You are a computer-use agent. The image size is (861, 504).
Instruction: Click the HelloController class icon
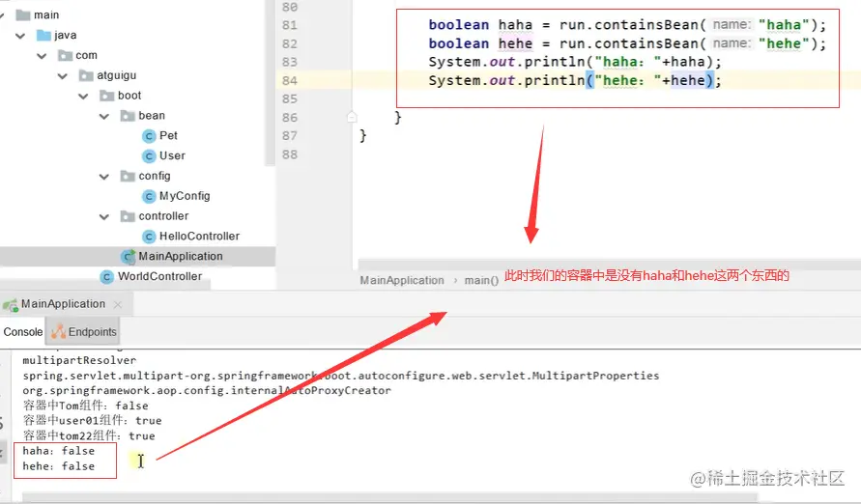coord(149,237)
